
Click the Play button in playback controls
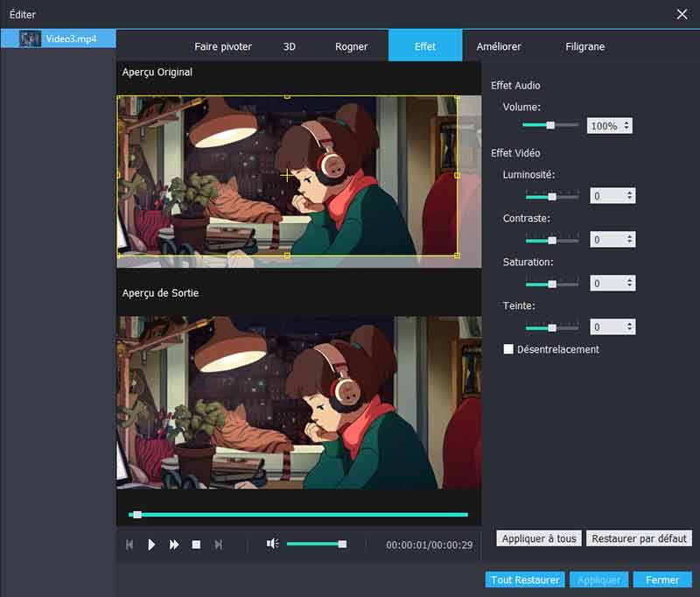(151, 544)
